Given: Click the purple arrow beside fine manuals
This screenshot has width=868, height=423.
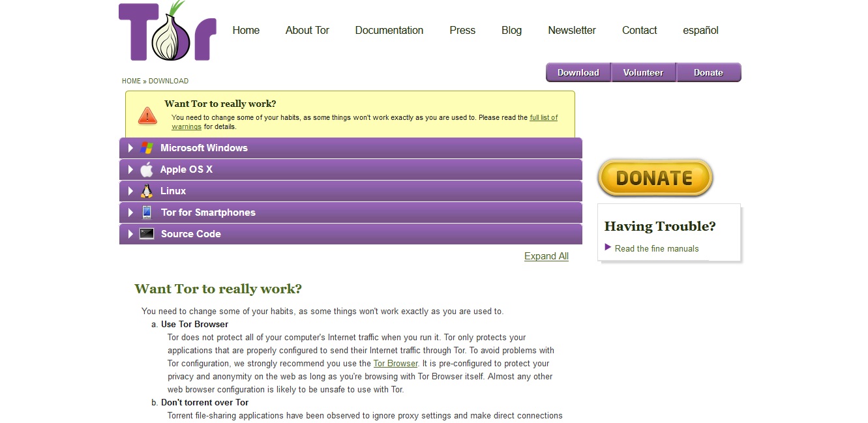Looking at the screenshot, I should tap(608, 248).
